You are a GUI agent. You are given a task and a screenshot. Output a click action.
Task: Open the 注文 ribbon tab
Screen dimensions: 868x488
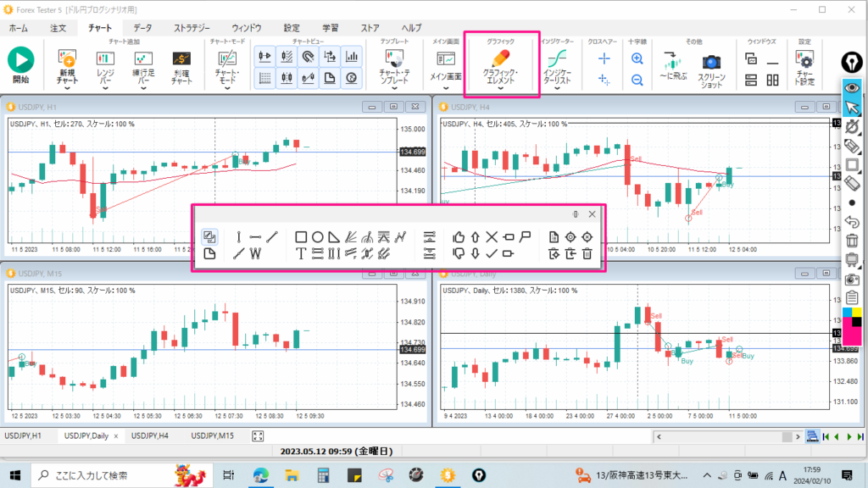[x=58, y=28]
